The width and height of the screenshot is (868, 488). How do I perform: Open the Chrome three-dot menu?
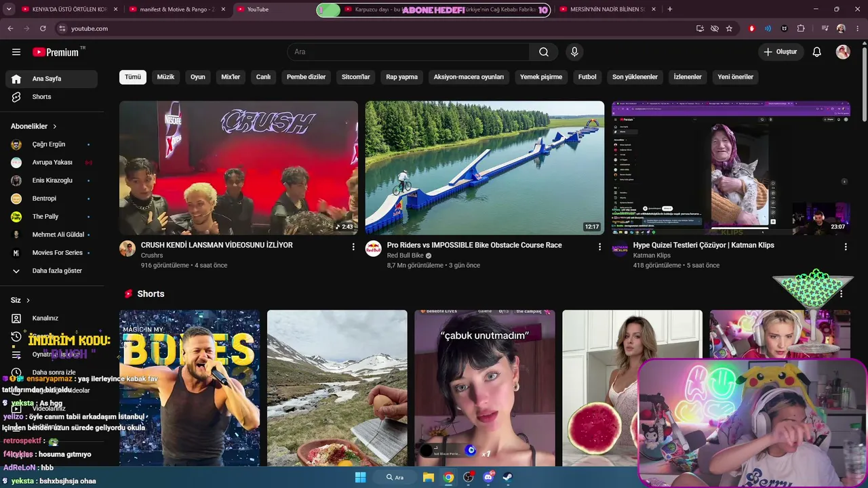tap(858, 28)
